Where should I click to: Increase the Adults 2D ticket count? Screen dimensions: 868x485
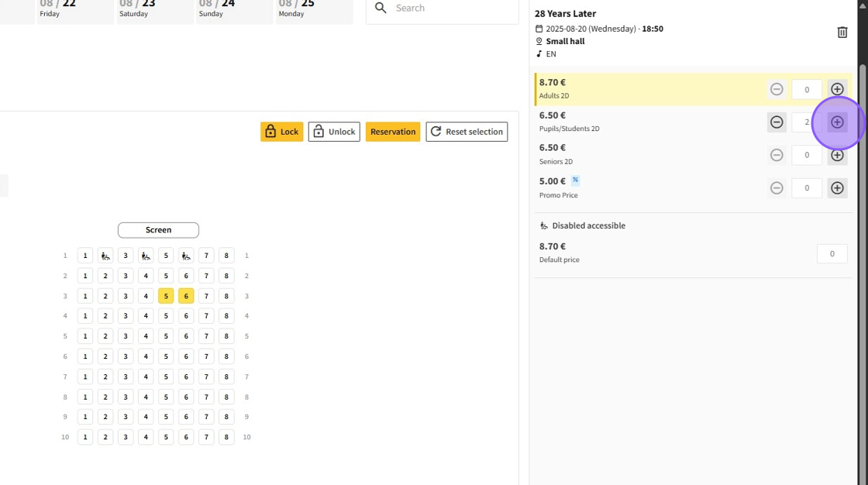click(837, 89)
